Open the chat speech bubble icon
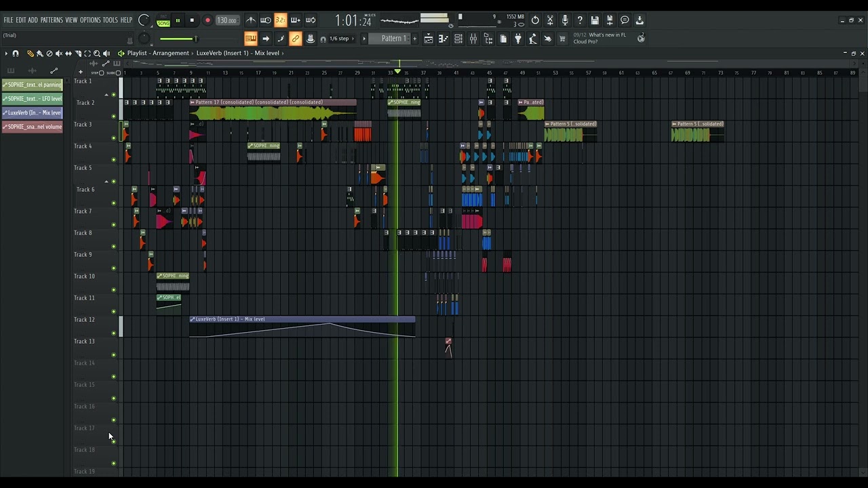The width and height of the screenshot is (868, 488). pyautogui.click(x=625, y=20)
